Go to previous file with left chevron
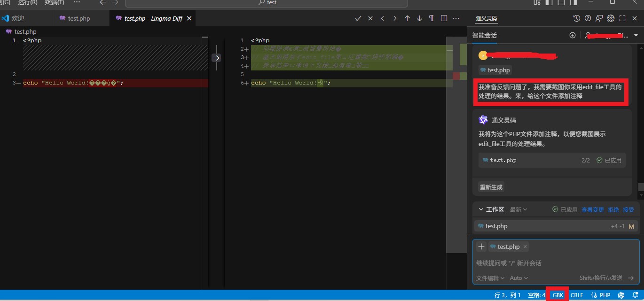Viewport: 644px width, 301px height. pos(383,18)
